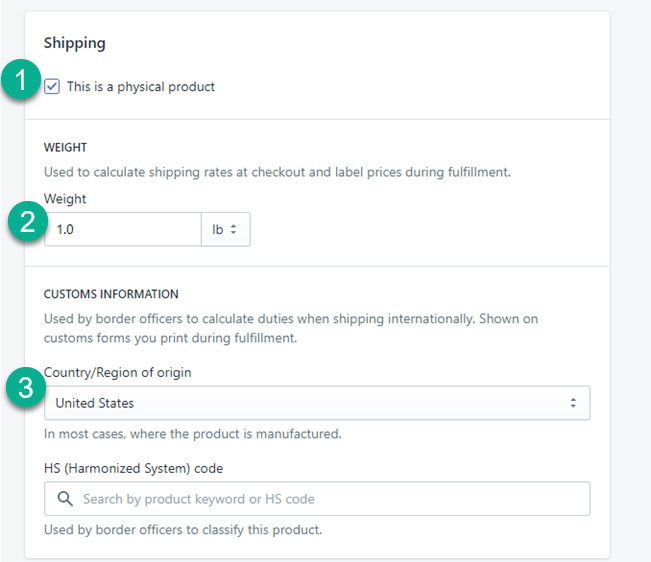651x562 pixels.
Task: Click the Weight input field showing 1.0
Action: [122, 229]
